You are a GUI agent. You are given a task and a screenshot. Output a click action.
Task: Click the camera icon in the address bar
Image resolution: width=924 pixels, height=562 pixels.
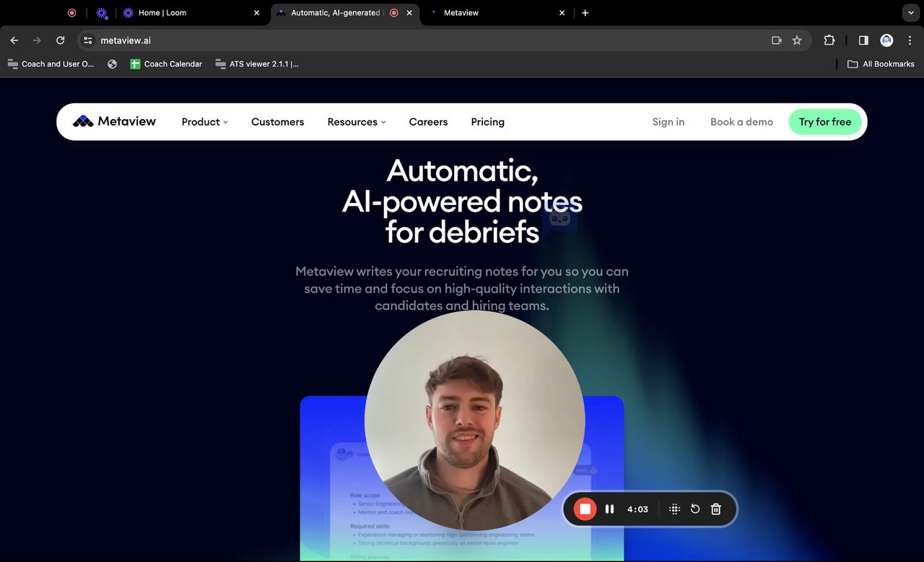pos(777,40)
